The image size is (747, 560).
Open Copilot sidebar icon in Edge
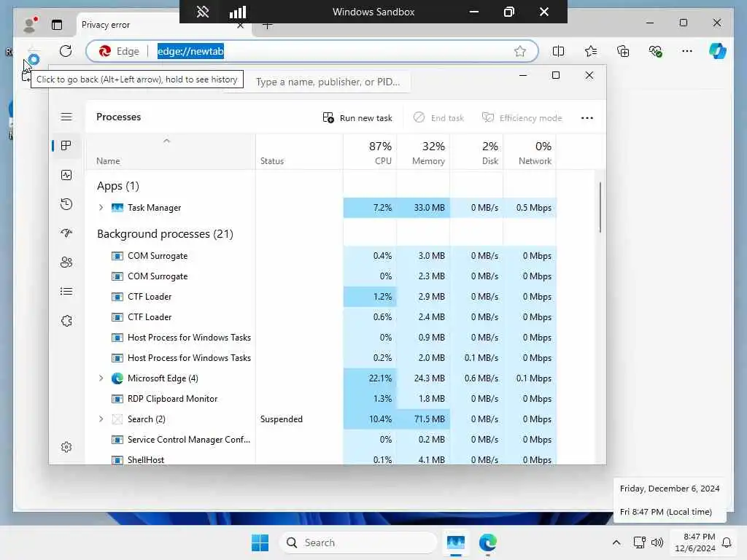[x=718, y=51]
